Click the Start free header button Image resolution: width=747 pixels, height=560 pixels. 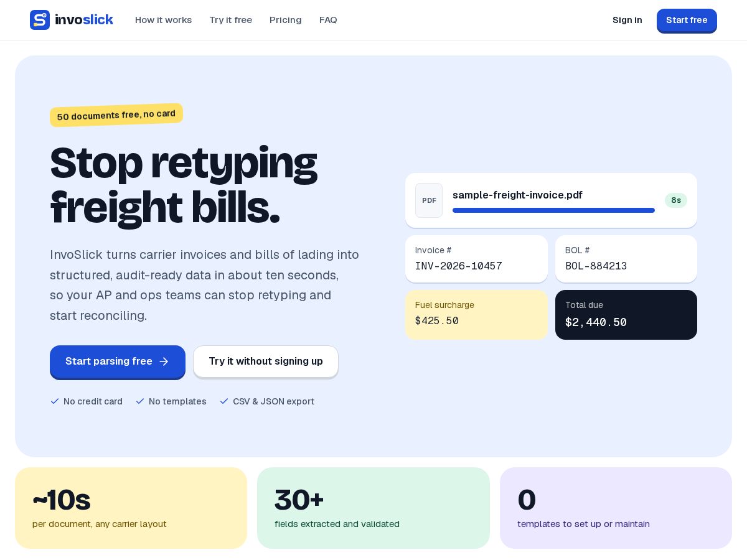(x=687, y=21)
